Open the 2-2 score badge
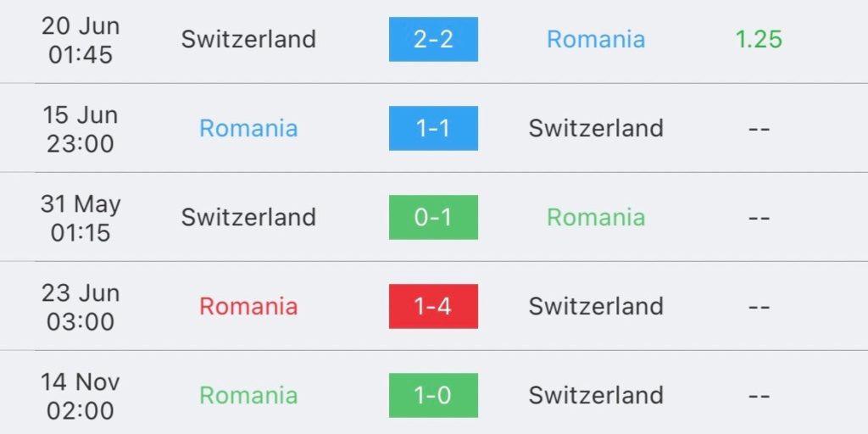The width and height of the screenshot is (868, 434). click(x=433, y=39)
